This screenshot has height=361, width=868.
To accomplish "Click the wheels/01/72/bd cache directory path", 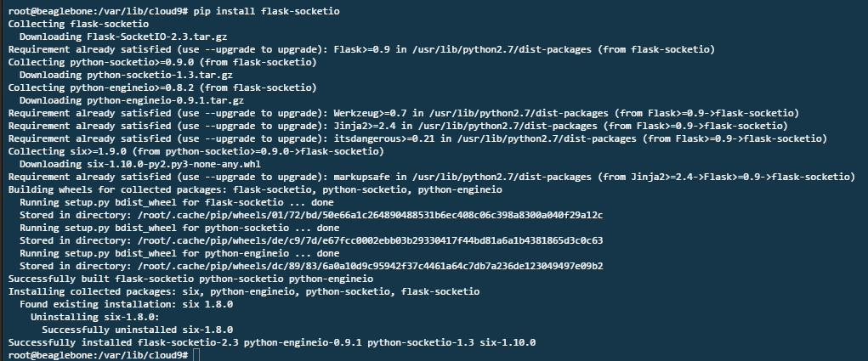I will pos(371,215).
